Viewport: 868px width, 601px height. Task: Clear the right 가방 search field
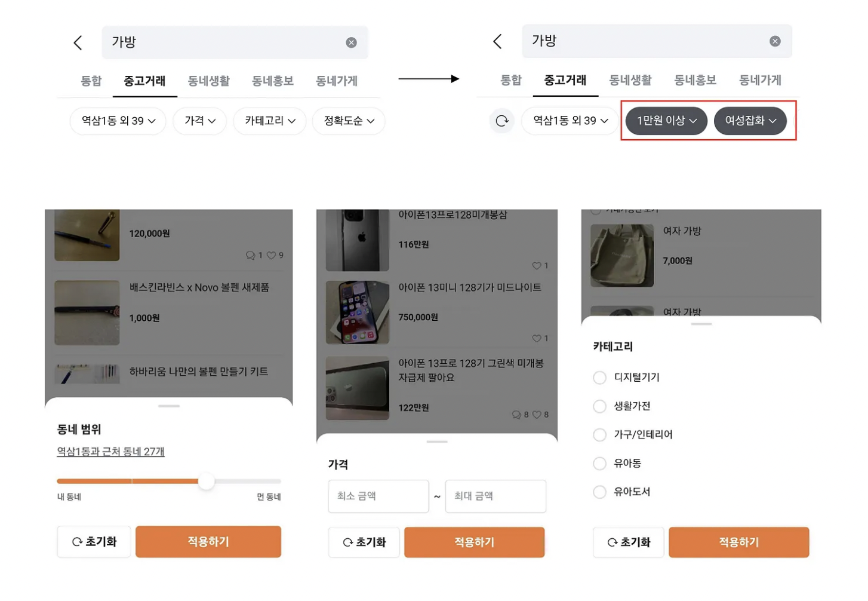(x=775, y=41)
